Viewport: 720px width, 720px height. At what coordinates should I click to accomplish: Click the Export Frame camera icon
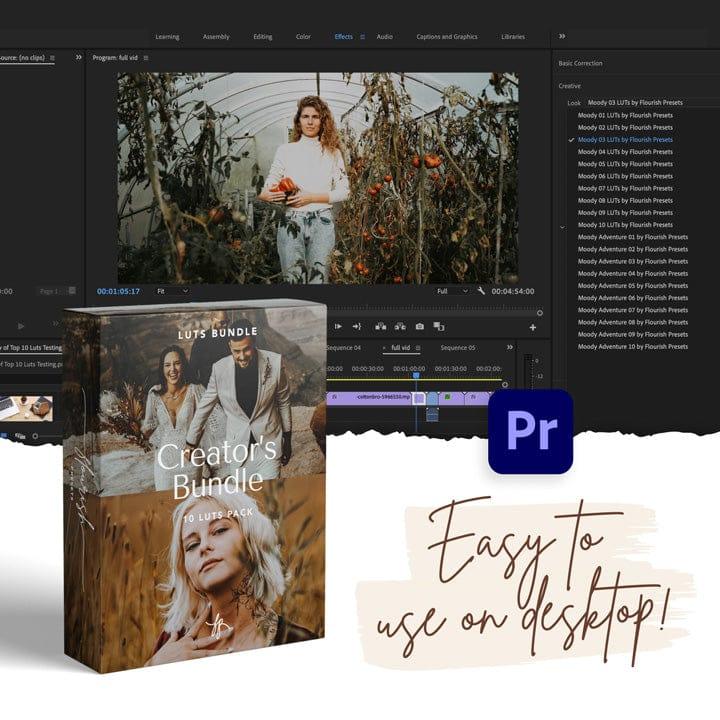[419, 326]
